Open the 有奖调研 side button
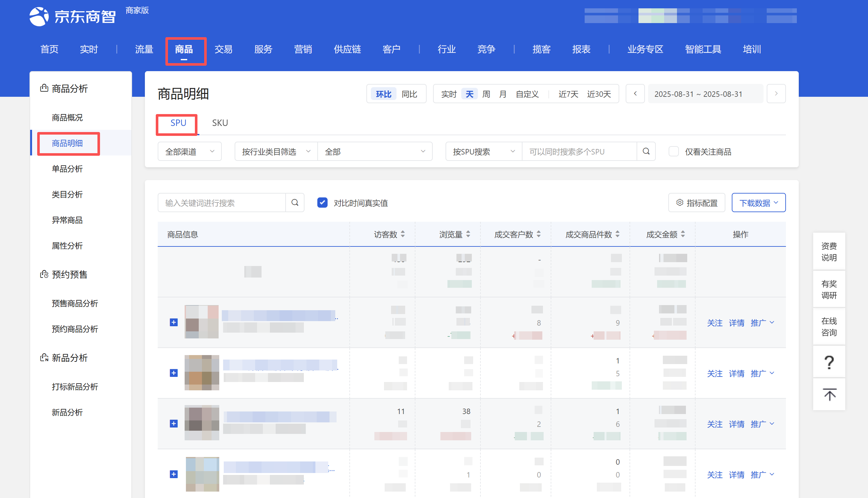Screen dimensions: 868x498 (x=829, y=289)
